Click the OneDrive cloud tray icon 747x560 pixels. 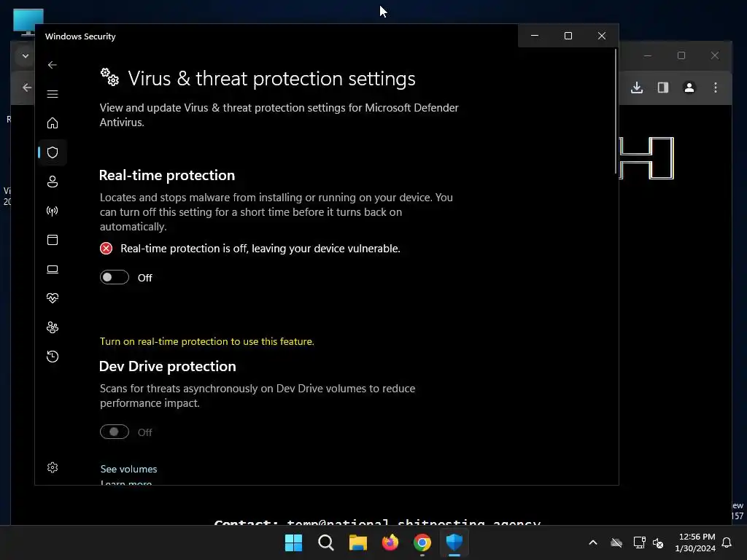[x=616, y=542]
